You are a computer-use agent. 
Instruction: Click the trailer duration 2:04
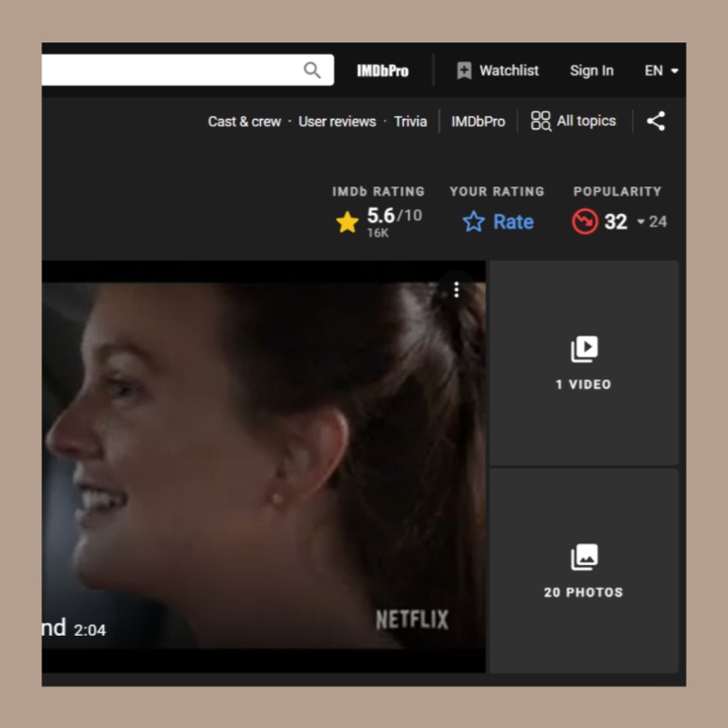pos(89,630)
